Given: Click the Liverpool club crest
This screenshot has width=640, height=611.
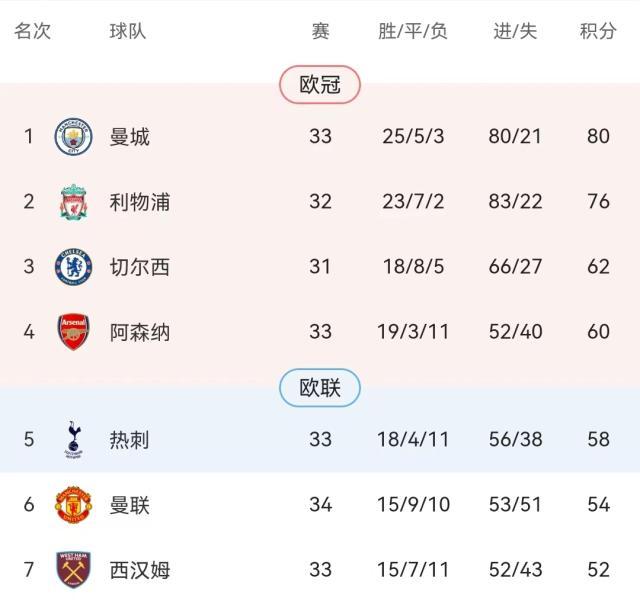Looking at the screenshot, I should (x=73, y=202).
